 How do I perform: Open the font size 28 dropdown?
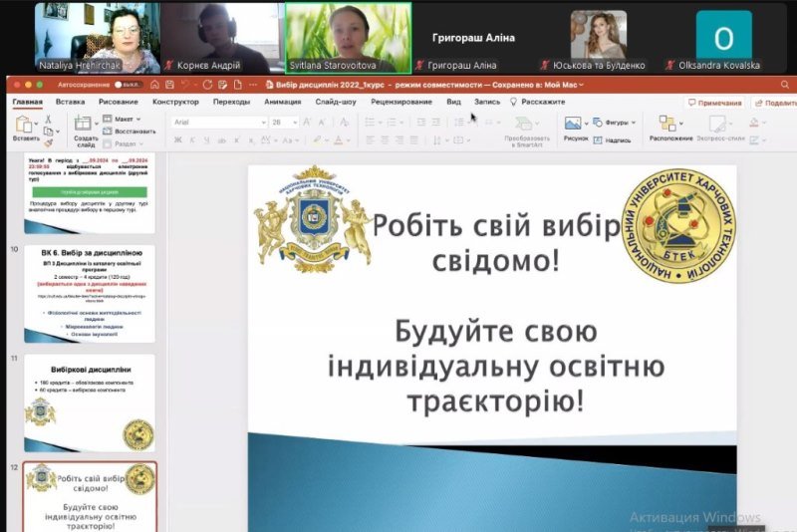click(x=295, y=123)
